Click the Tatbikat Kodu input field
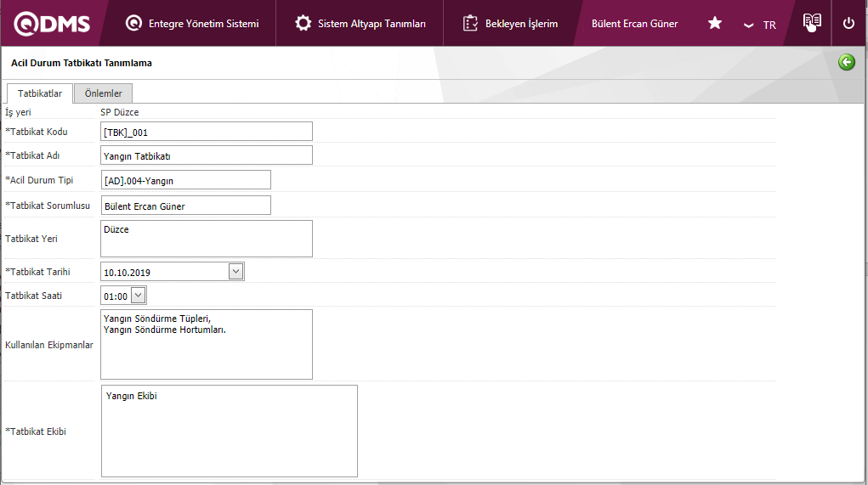The image size is (868, 485). tap(207, 132)
